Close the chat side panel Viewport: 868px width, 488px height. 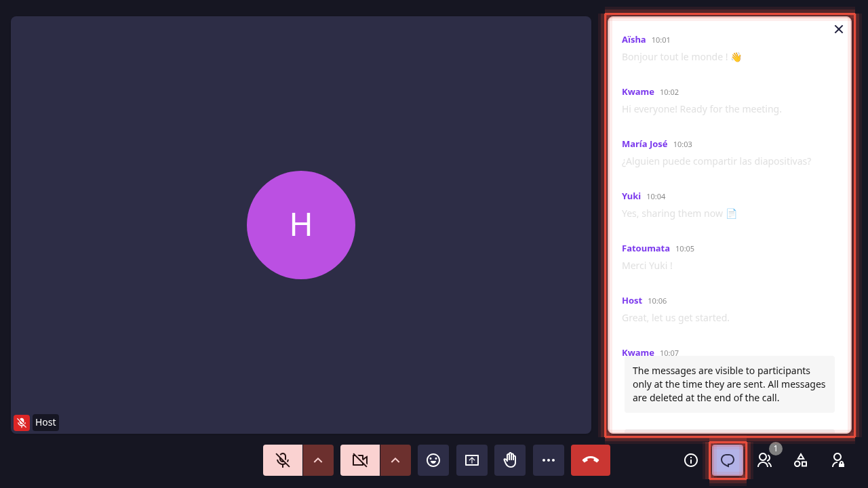tap(839, 29)
